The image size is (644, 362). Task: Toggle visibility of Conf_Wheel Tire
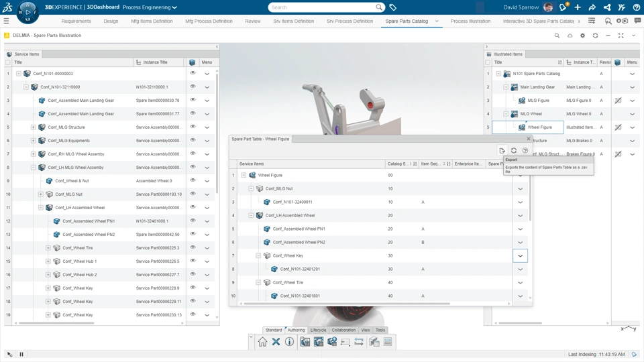[x=193, y=247]
